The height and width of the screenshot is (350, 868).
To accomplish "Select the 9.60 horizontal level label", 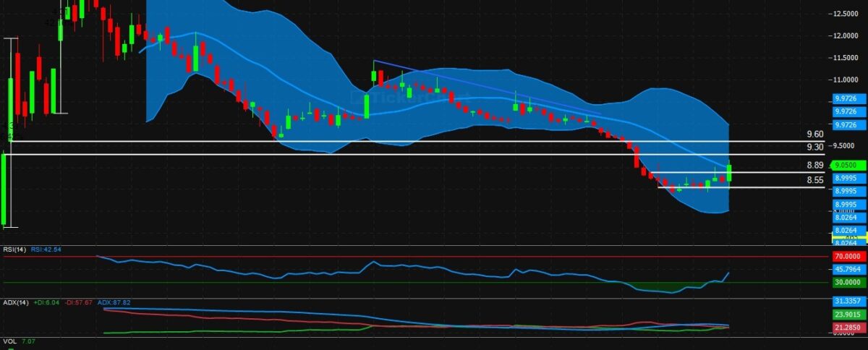I will 815,135.
